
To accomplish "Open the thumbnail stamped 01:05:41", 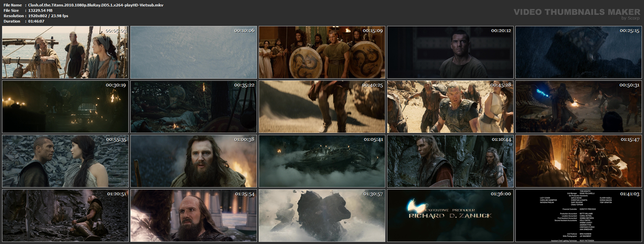I will point(322,161).
